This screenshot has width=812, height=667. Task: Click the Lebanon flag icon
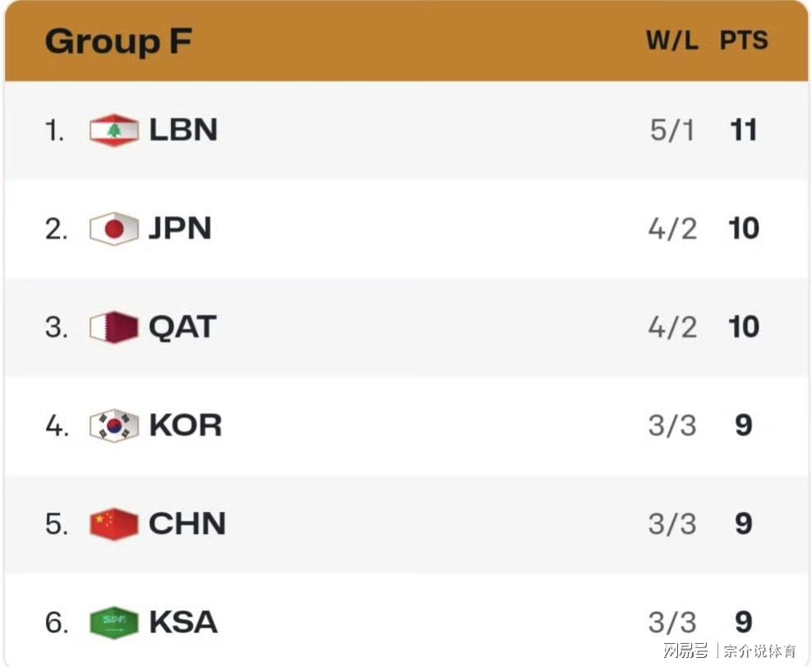[x=114, y=130]
